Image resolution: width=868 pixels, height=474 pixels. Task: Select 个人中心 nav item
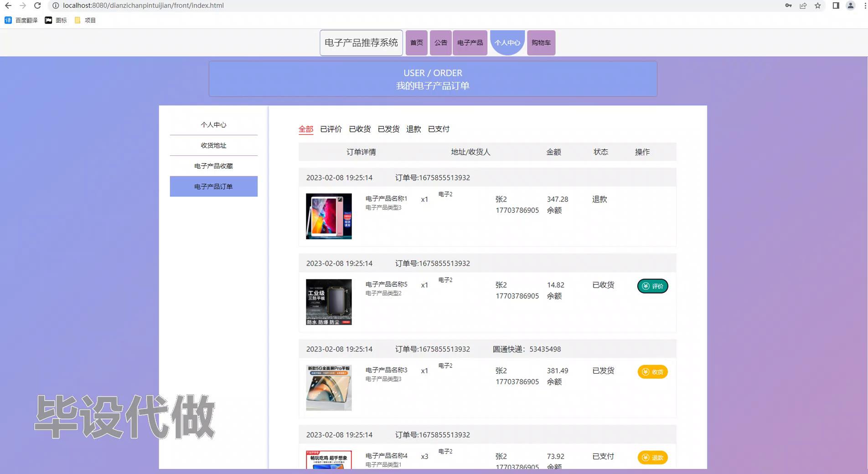(x=507, y=43)
